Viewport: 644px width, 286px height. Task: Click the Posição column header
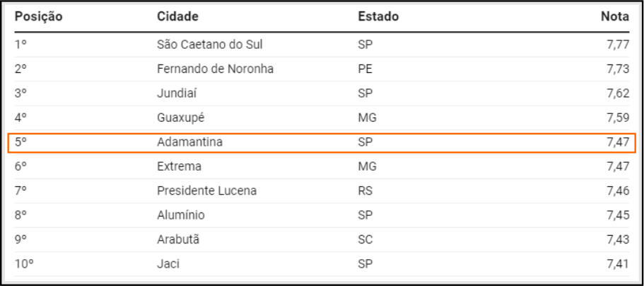39,16
